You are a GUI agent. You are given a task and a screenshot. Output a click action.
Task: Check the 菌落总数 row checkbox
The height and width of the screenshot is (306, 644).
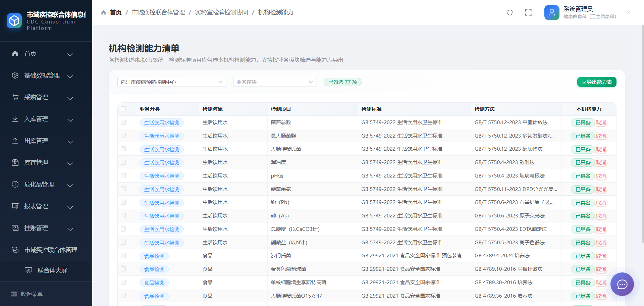[x=123, y=122]
